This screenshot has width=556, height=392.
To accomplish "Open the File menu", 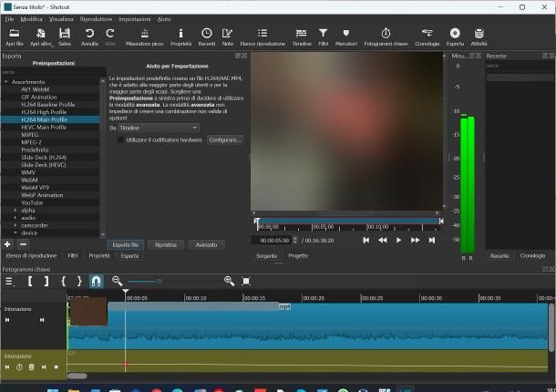I will 9,19.
